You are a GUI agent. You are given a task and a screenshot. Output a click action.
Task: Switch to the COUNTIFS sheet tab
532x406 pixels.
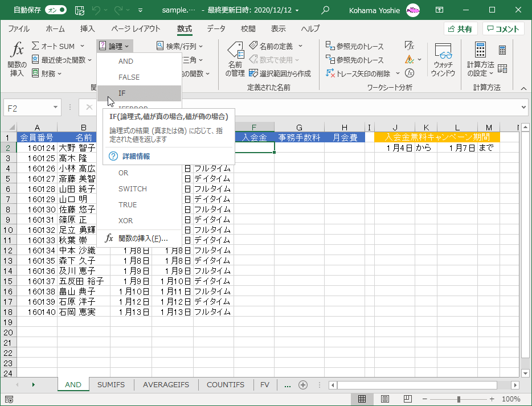click(226, 385)
